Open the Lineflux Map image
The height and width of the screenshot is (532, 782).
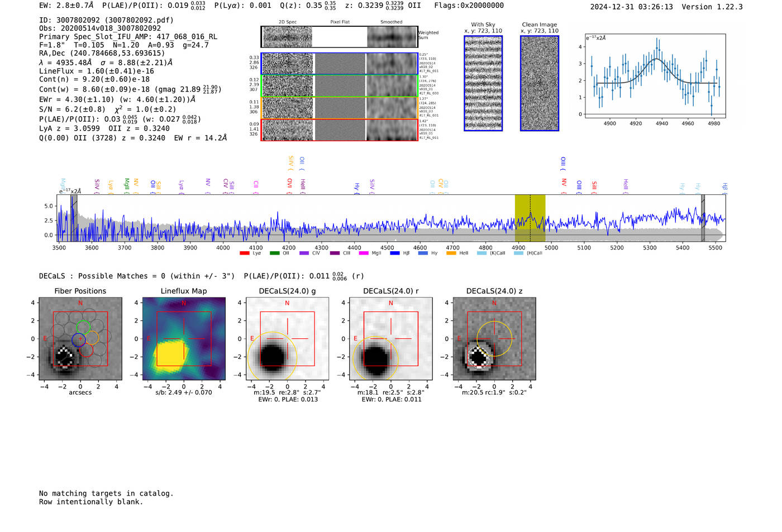184,338
